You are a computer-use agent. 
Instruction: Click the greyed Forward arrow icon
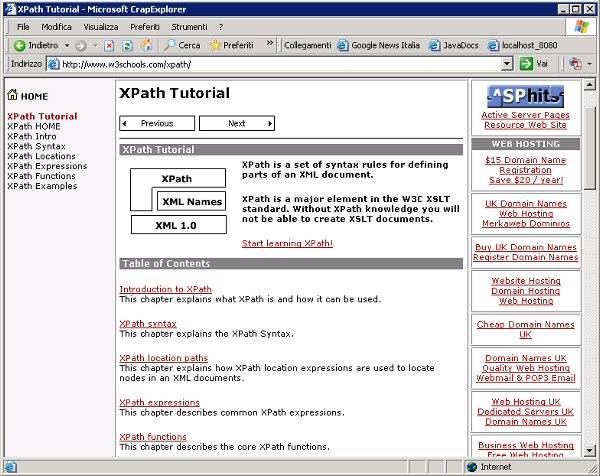[x=81, y=46]
